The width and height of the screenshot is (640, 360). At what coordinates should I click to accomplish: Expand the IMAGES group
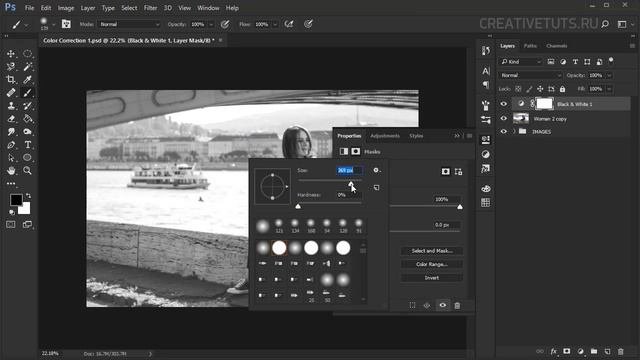[x=514, y=131]
